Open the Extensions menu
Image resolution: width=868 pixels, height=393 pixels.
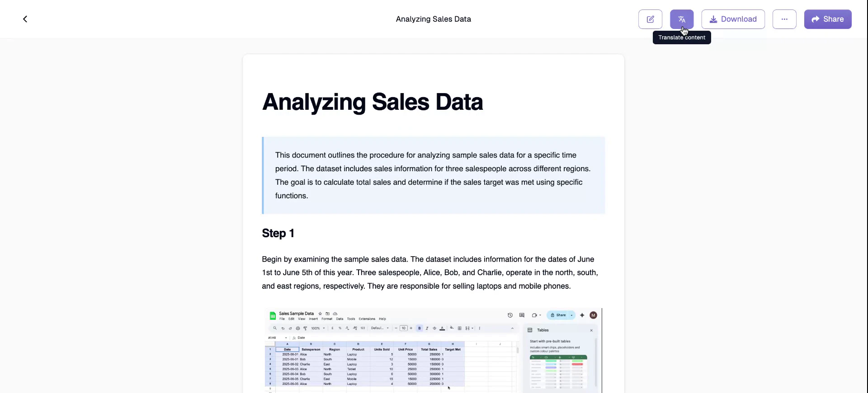[367, 319]
